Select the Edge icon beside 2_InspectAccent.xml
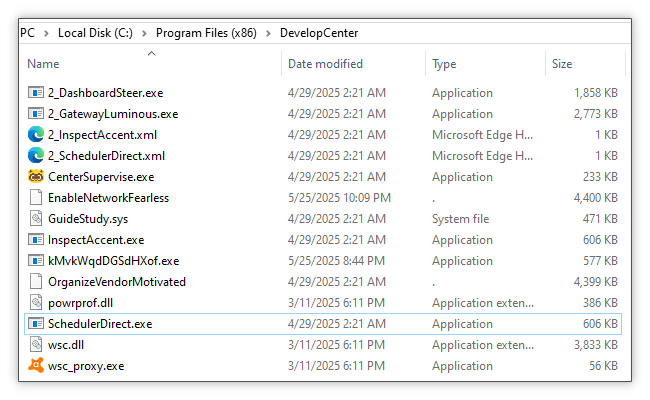This screenshot has width=650, height=400. [x=36, y=135]
